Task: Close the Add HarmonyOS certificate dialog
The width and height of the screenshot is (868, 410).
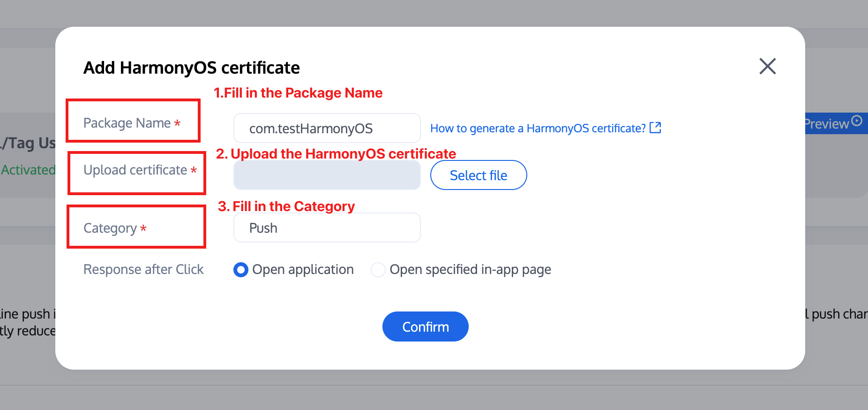Action: [x=767, y=66]
